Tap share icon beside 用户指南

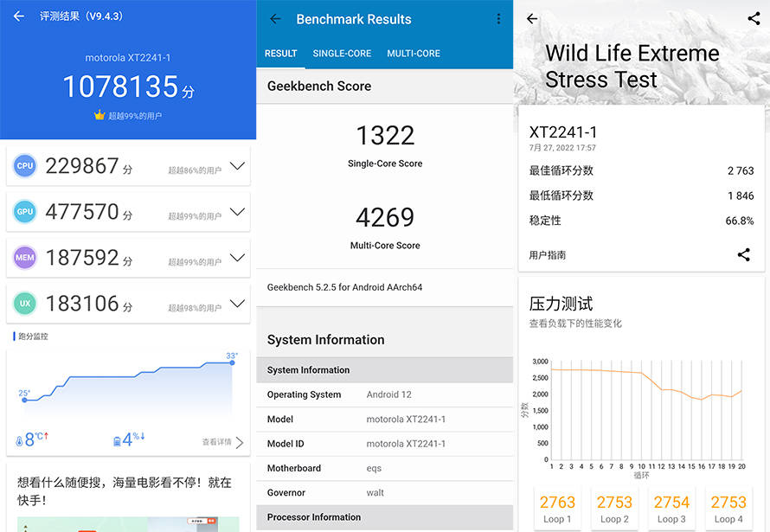[x=743, y=254]
